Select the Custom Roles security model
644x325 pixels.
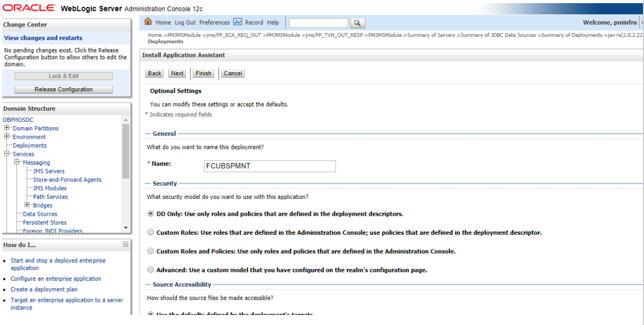151,232
